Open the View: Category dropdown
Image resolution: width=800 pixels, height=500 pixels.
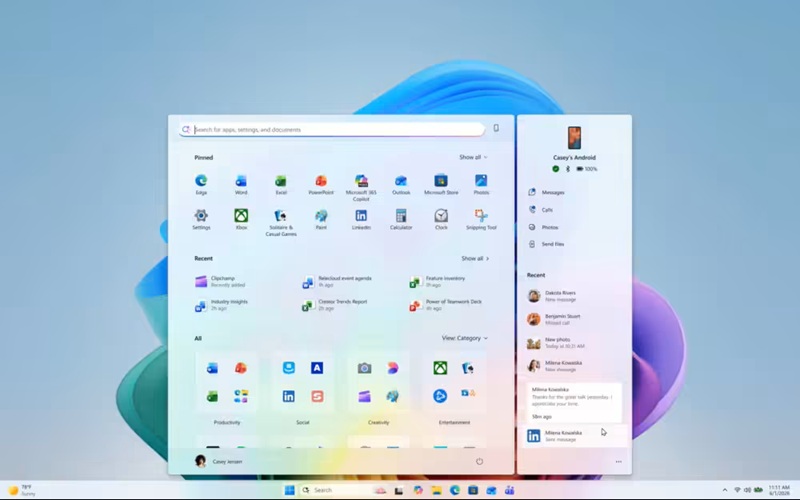point(464,338)
